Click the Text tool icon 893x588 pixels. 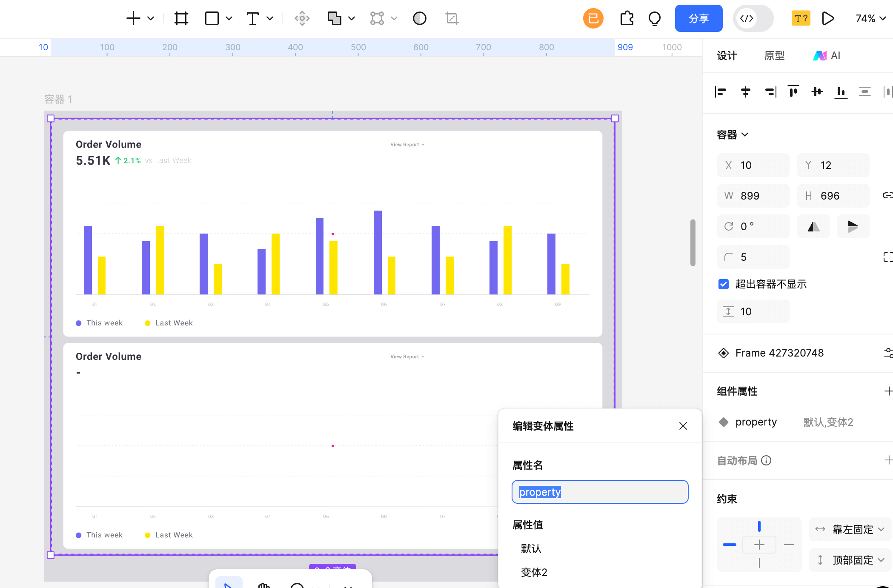tap(252, 18)
